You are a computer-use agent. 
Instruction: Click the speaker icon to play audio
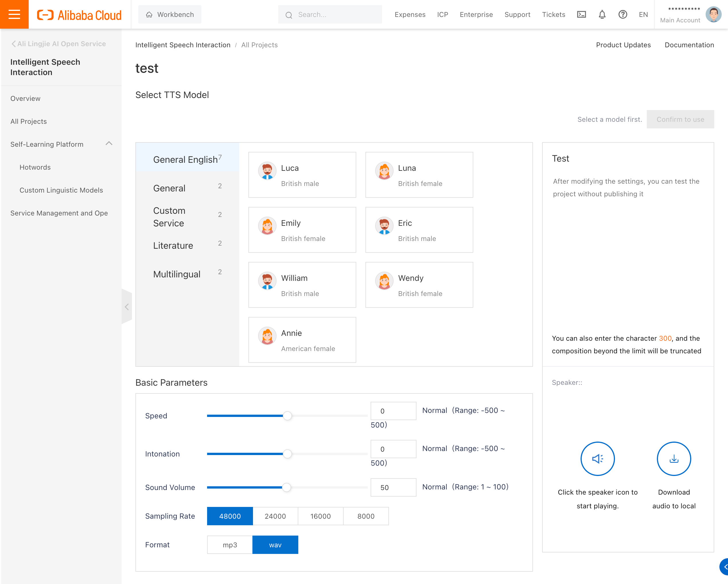click(x=597, y=458)
